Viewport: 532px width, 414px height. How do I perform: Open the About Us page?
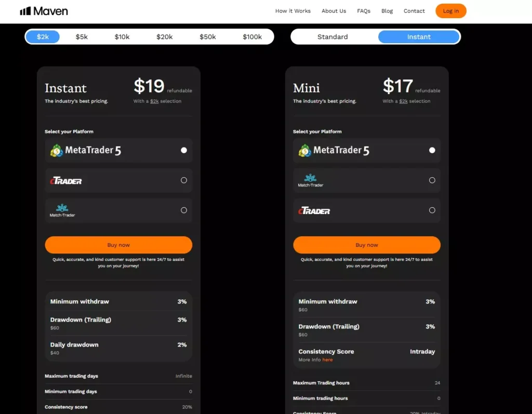[x=334, y=10]
